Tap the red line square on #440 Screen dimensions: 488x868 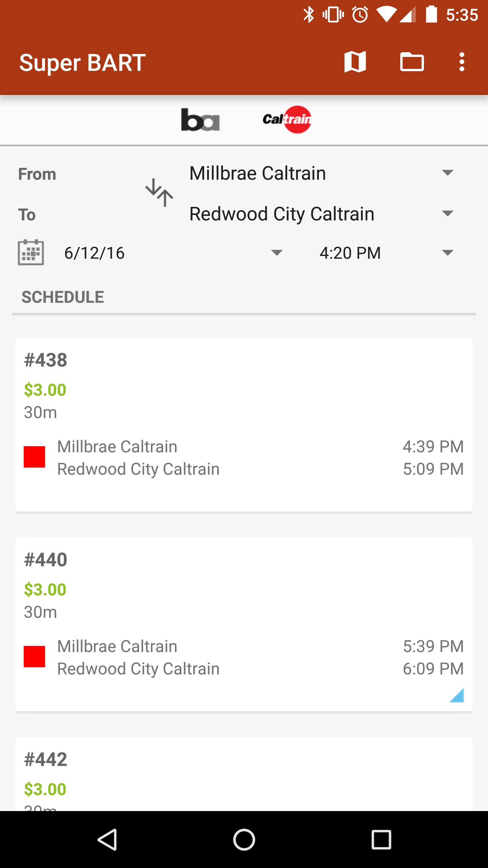34,656
